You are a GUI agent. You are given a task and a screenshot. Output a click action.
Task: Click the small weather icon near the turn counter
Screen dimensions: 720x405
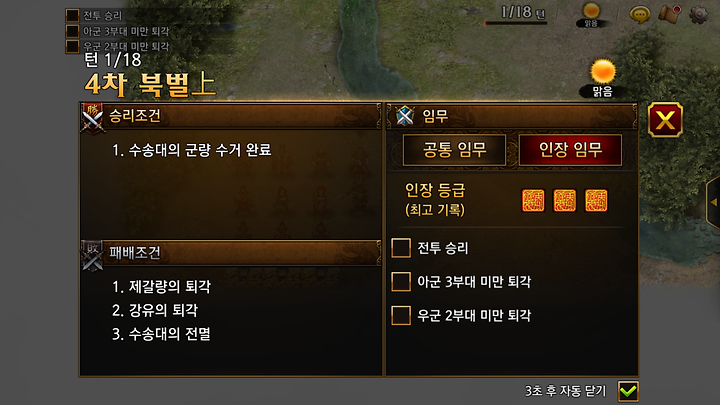(x=591, y=10)
